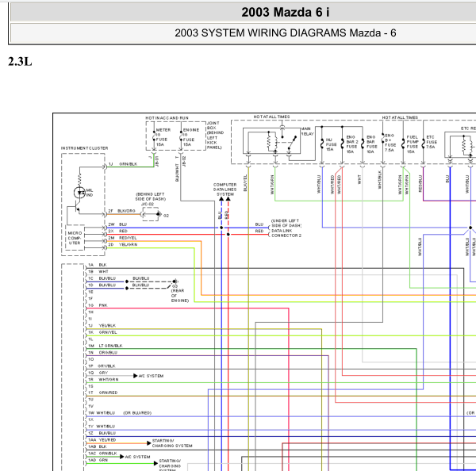The height and width of the screenshot is (471, 476).
Task: Select the 'INJ FUSE 15A' label
Action: point(331,144)
